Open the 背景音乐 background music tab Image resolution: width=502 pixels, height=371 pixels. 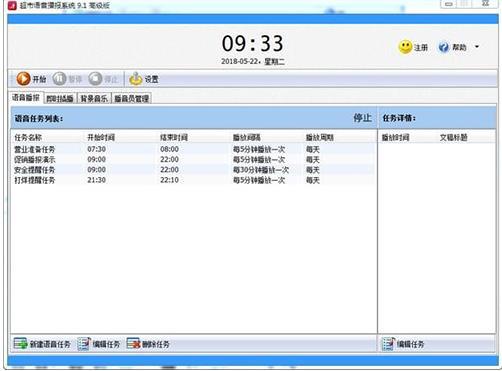94,99
